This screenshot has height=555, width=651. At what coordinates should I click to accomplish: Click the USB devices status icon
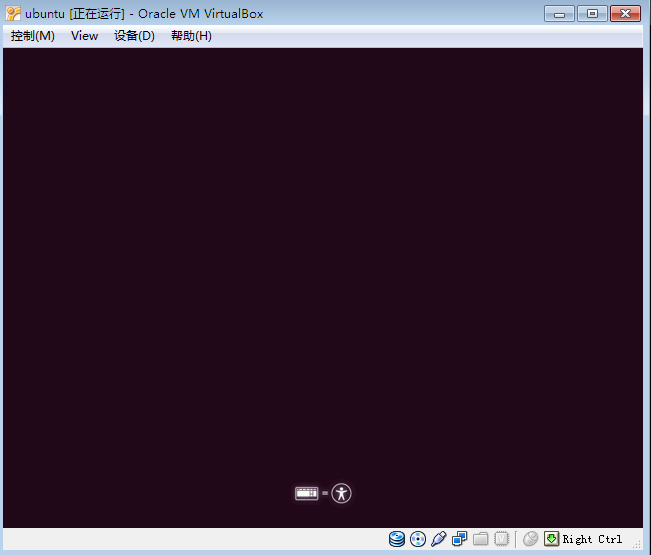439,539
